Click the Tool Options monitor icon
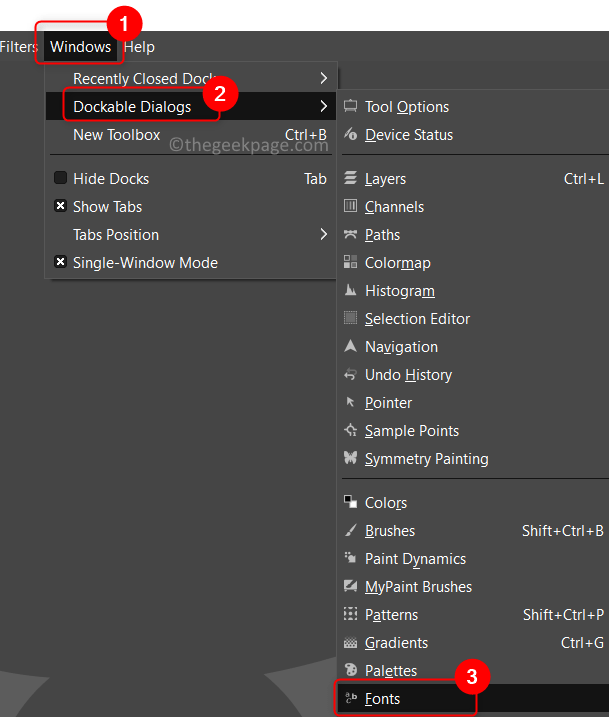Viewport: 609px width, 717px height. coord(350,106)
